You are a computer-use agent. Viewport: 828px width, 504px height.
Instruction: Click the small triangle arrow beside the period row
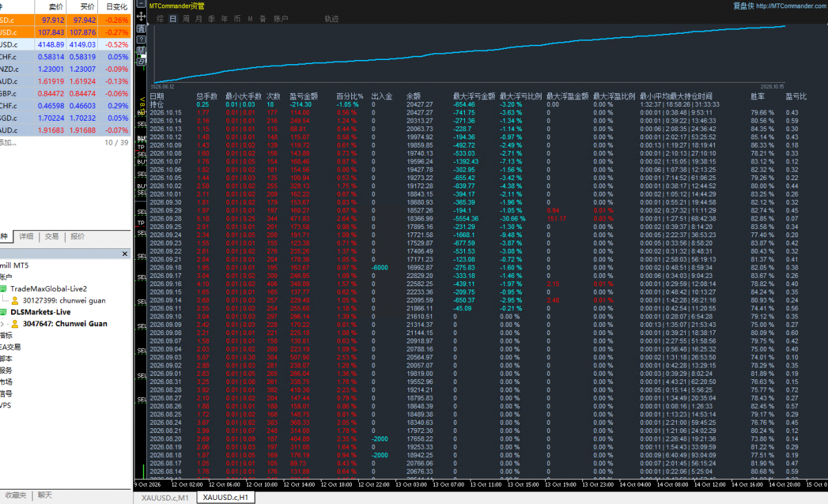click(x=148, y=24)
